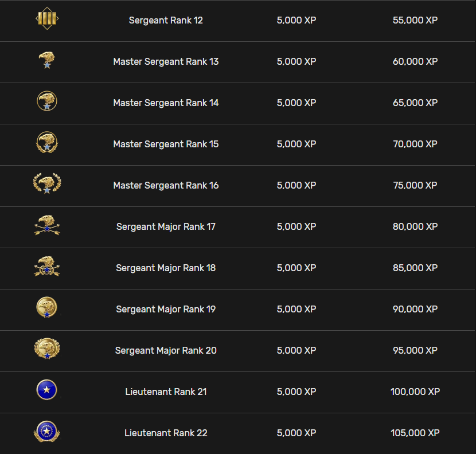The image size is (476, 454).
Task: Click the Sergeant Rank 12 label
Action: coord(166,21)
